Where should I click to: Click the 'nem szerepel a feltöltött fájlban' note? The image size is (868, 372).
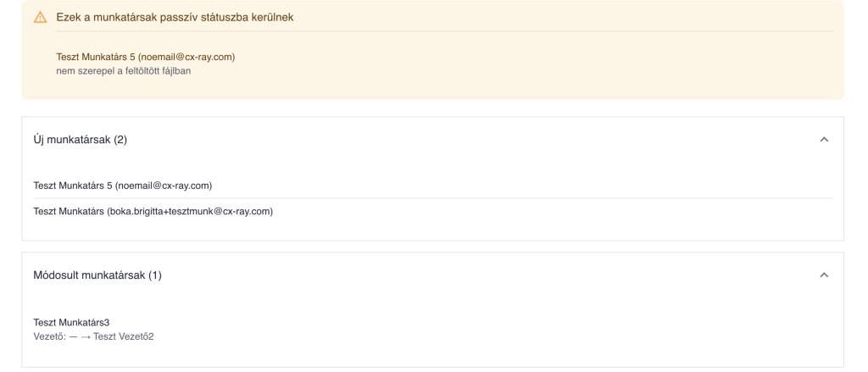[124, 71]
